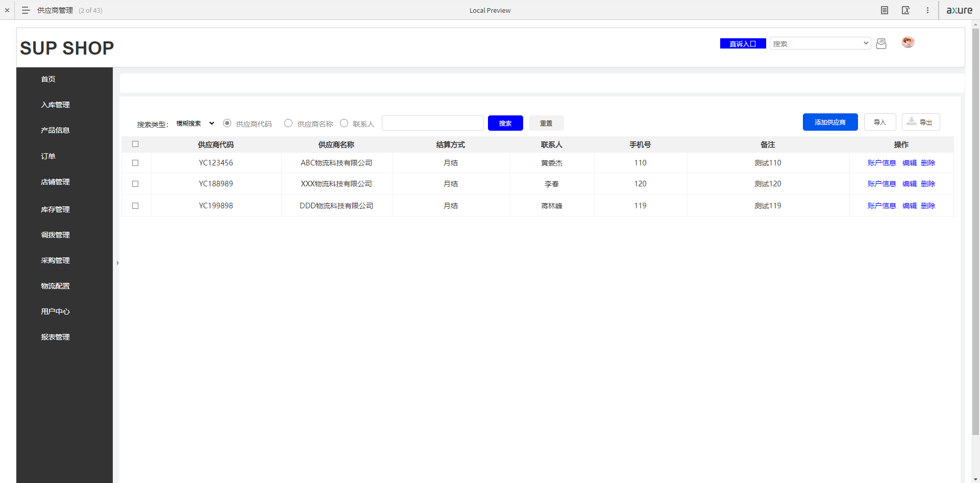Open 调拨管理 in the sidebar
980x483 pixels.
click(x=55, y=235)
